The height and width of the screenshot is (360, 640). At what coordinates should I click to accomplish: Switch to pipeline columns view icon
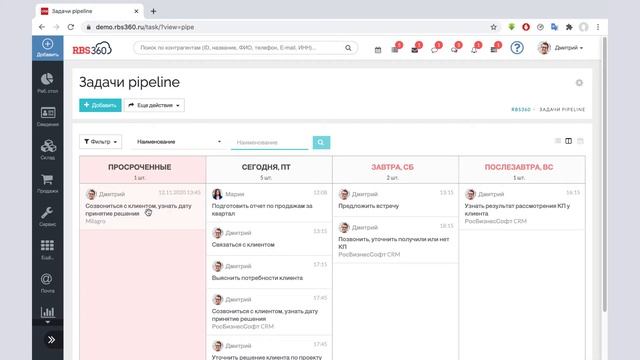click(568, 141)
